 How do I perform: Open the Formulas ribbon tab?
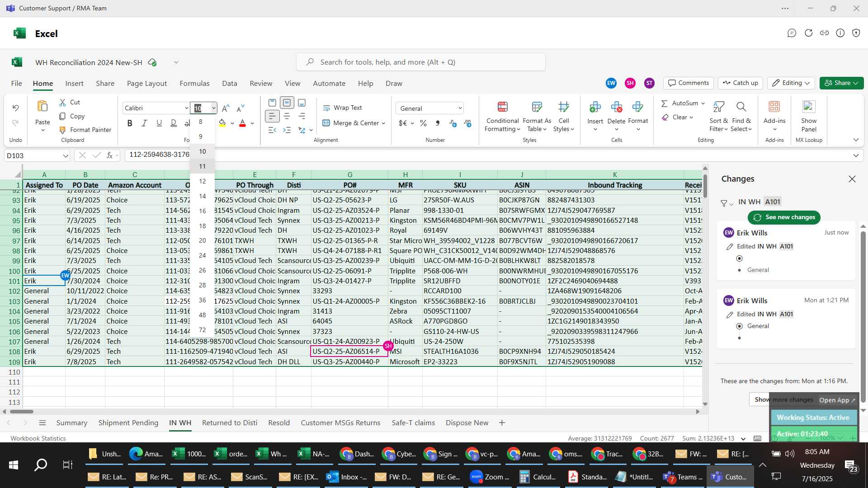pos(194,84)
